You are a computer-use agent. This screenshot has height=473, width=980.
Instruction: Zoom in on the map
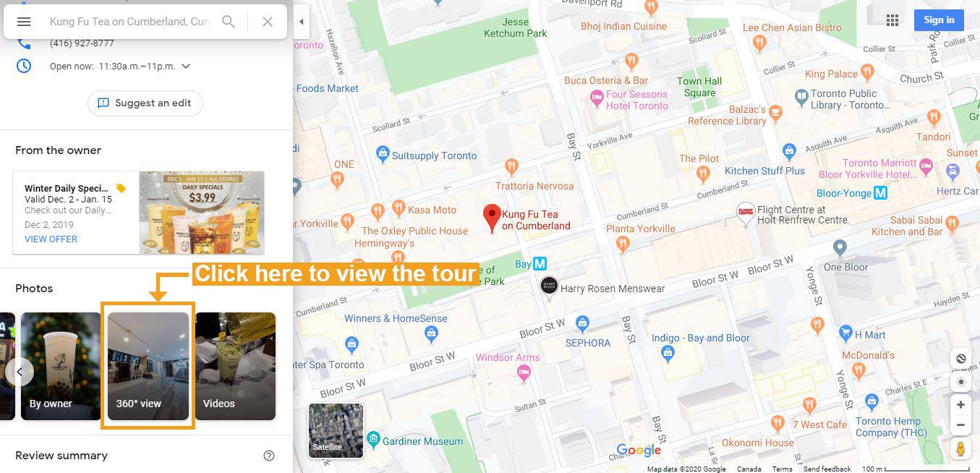pyautogui.click(x=960, y=405)
